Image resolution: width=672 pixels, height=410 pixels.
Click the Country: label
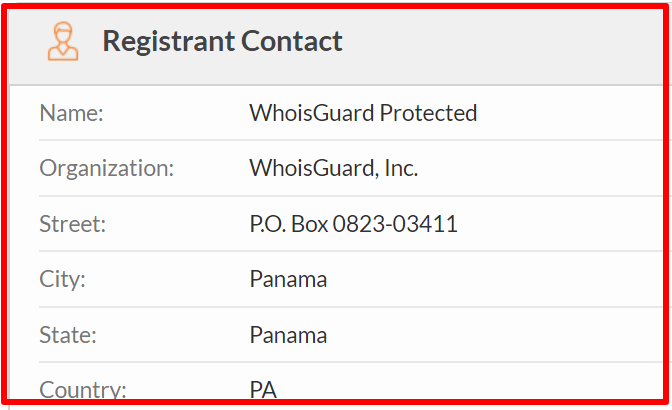tap(83, 389)
